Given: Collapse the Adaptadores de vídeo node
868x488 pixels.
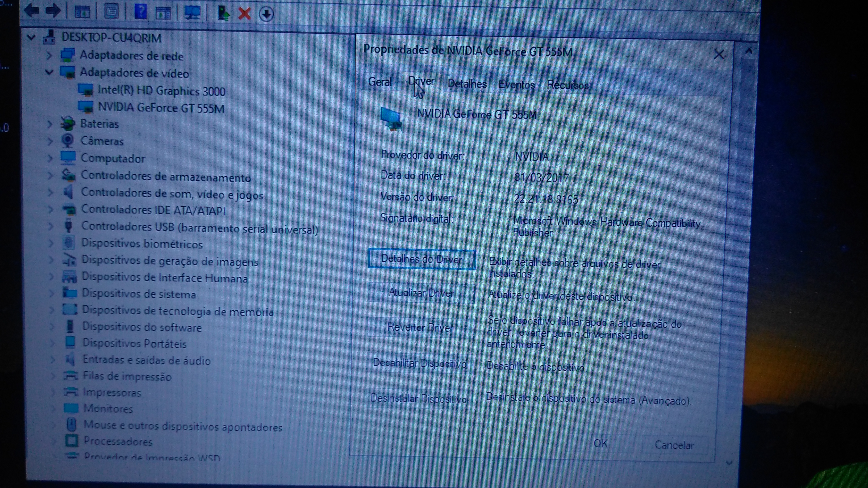Looking at the screenshot, I should point(49,72).
